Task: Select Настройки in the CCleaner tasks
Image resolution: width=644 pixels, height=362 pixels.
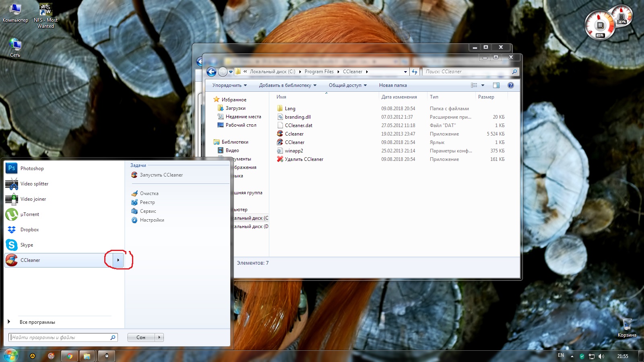Action: click(152, 220)
